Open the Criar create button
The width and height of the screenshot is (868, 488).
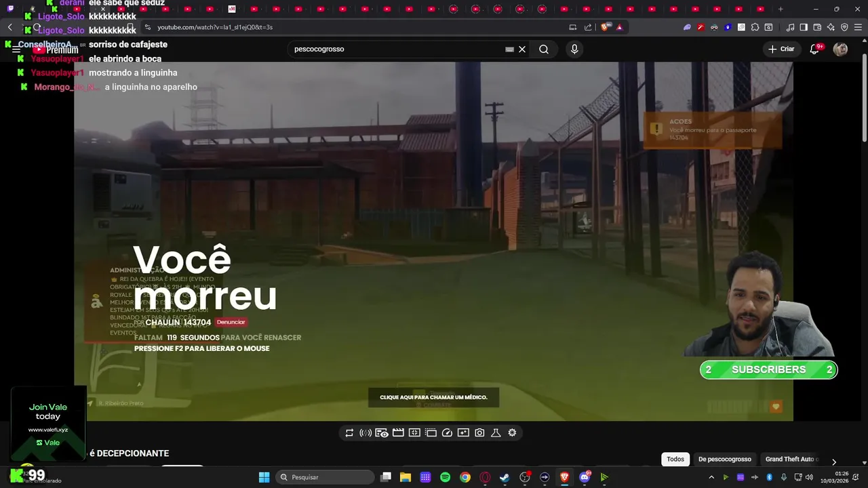(x=781, y=49)
